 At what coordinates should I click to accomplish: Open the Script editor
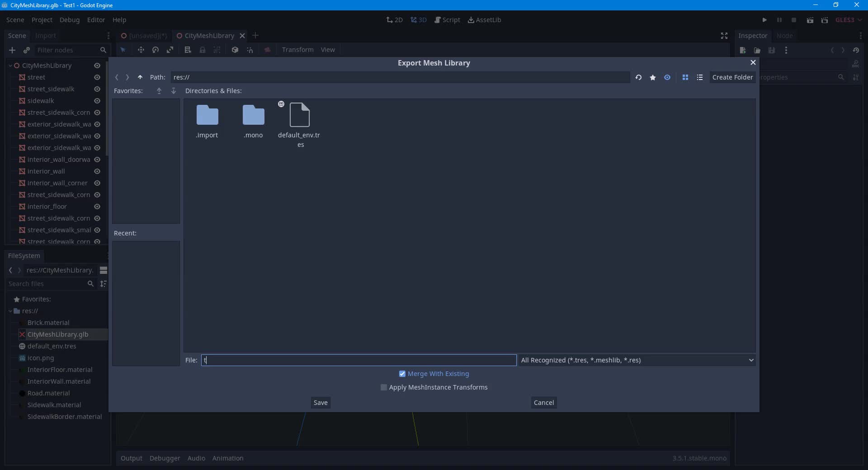coord(447,20)
